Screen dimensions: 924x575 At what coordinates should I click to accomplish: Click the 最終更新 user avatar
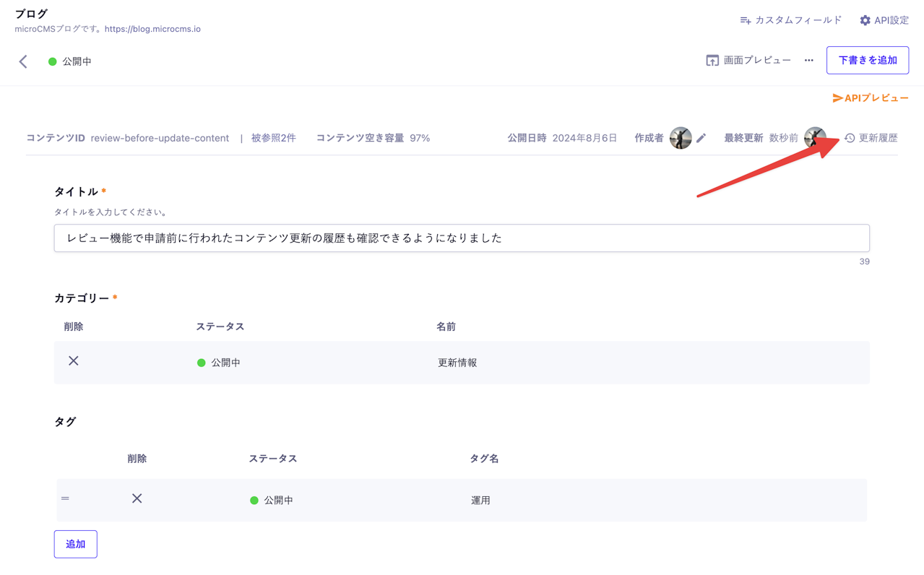coord(815,137)
